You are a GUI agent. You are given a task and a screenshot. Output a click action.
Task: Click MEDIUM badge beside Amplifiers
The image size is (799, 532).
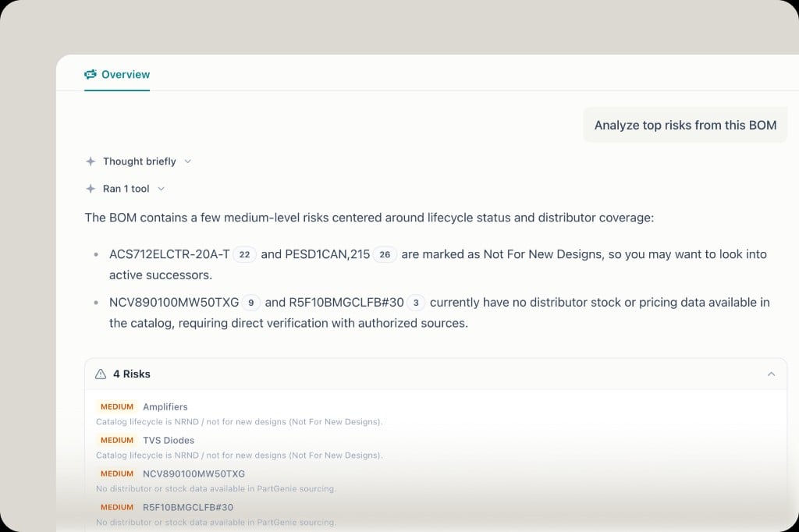[117, 406]
